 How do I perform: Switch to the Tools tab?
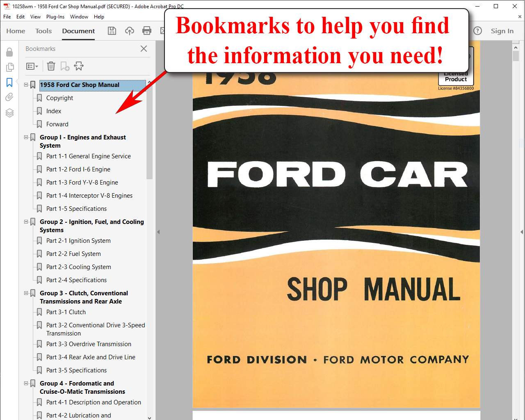[x=43, y=31]
